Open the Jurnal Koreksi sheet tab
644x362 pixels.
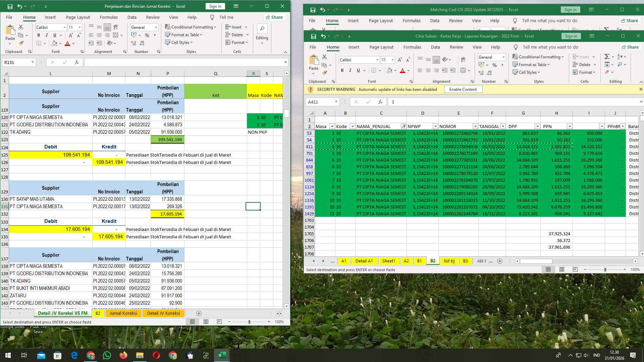tap(123, 313)
